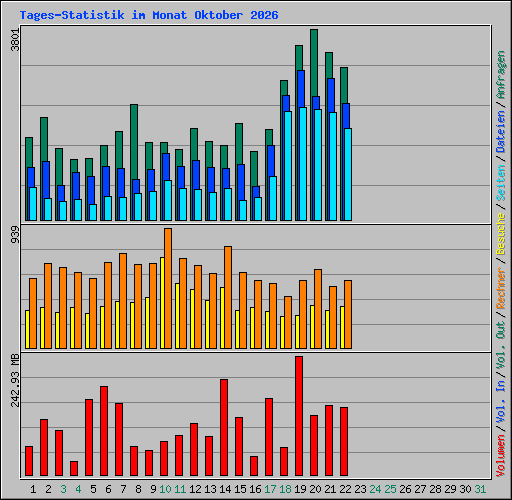Click the tallest orange Rechner bar for day 10

point(168,289)
